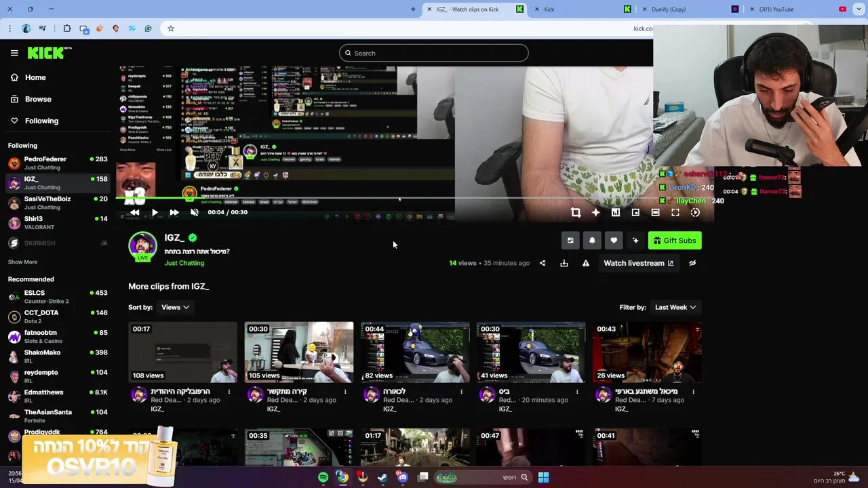The image size is (868, 488).
Task: Fast-forward the clip
Action: [174, 212]
